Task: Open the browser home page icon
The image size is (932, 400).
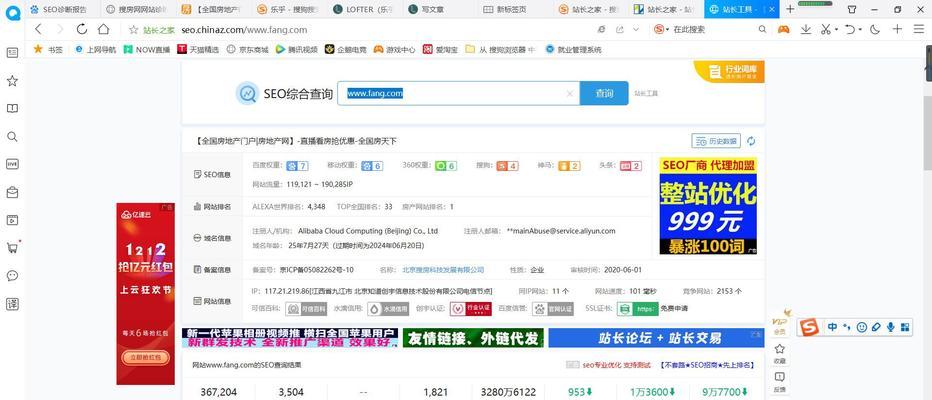Action: click(103, 29)
